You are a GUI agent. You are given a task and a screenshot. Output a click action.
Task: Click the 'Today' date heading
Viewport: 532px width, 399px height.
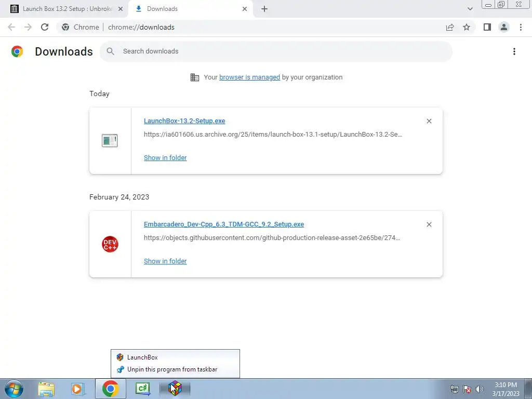point(99,94)
